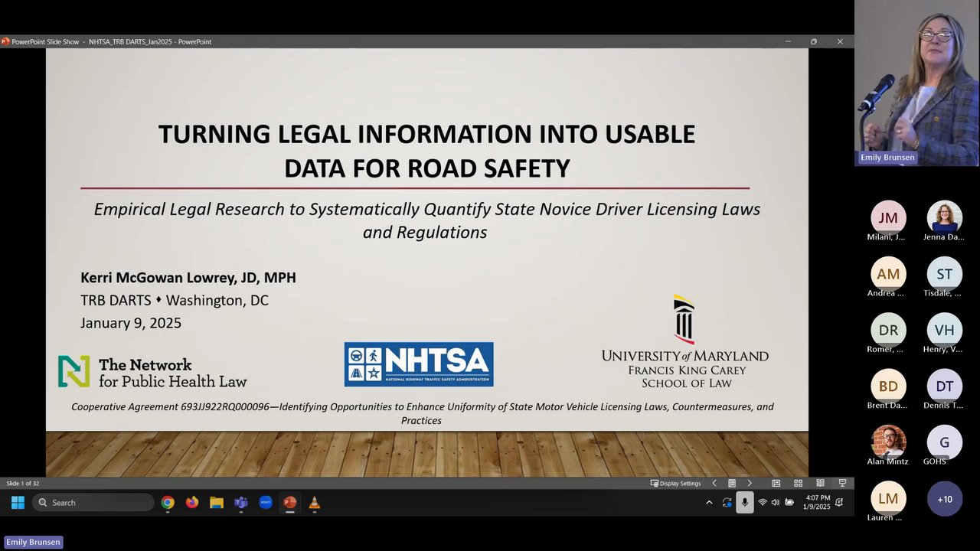Screen dimensions: 980x551
Task: Select participant JM Milani avatar
Action: [888, 218]
